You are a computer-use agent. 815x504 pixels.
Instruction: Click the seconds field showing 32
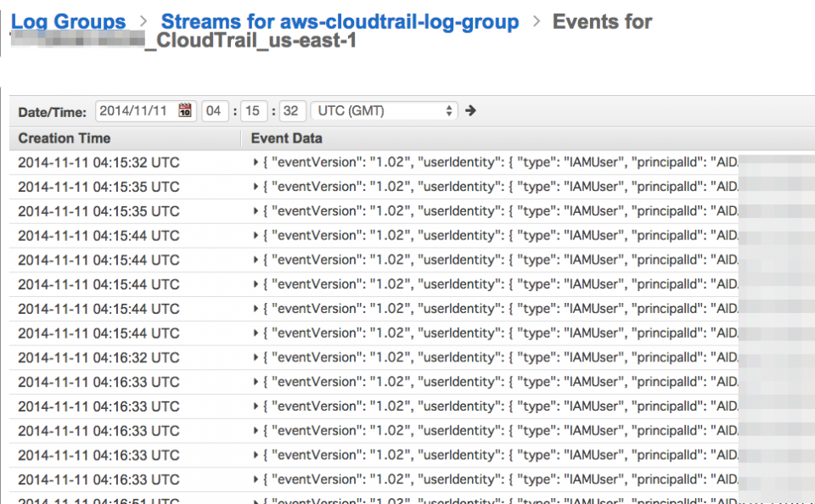coord(291,110)
